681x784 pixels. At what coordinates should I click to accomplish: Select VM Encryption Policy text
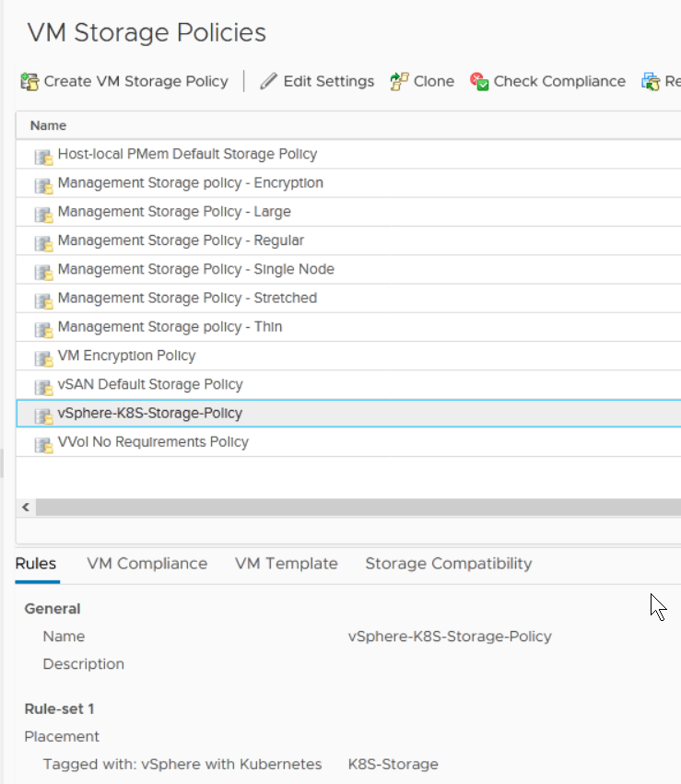126,356
